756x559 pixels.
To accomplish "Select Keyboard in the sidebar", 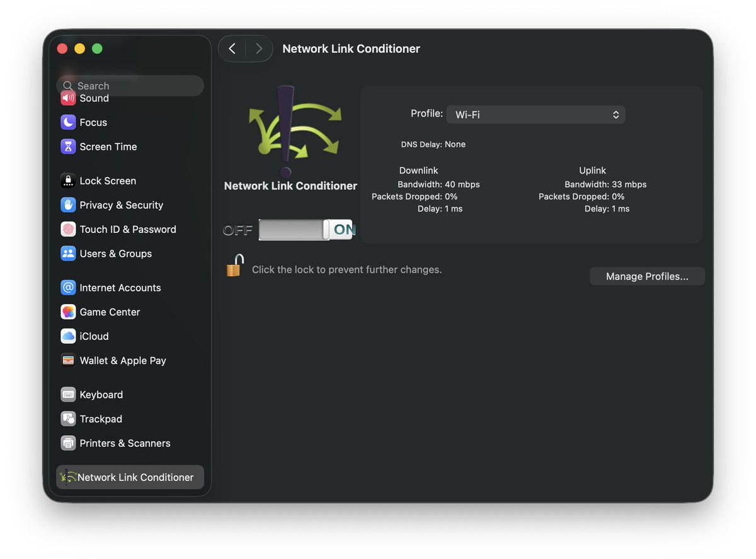I will [x=130, y=395].
